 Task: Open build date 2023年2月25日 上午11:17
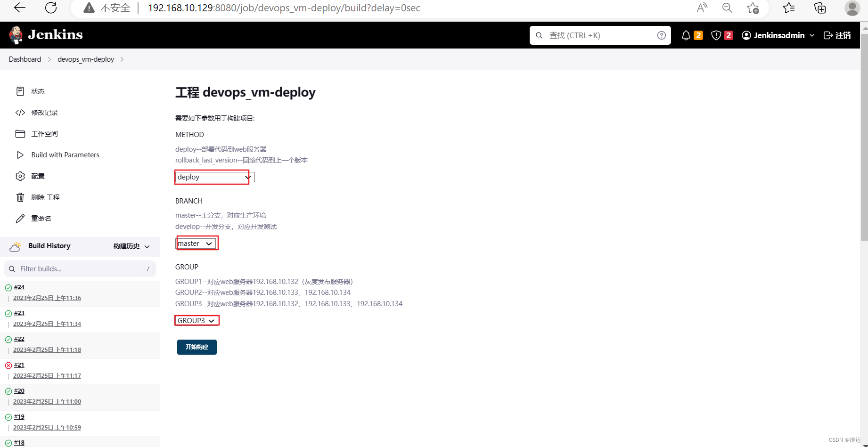(47, 376)
